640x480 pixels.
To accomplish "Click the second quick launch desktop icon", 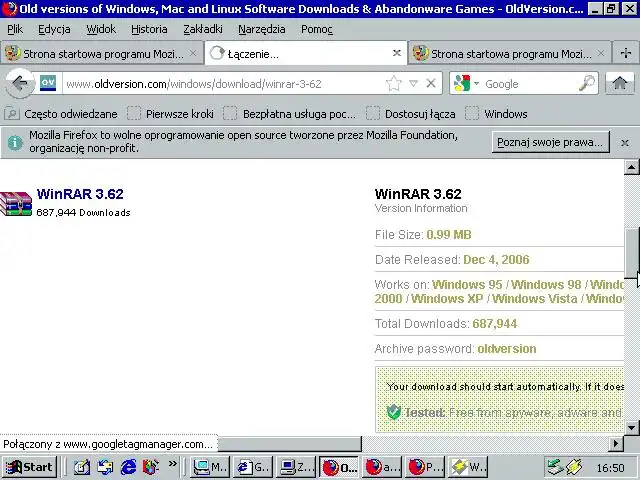I will [105, 467].
